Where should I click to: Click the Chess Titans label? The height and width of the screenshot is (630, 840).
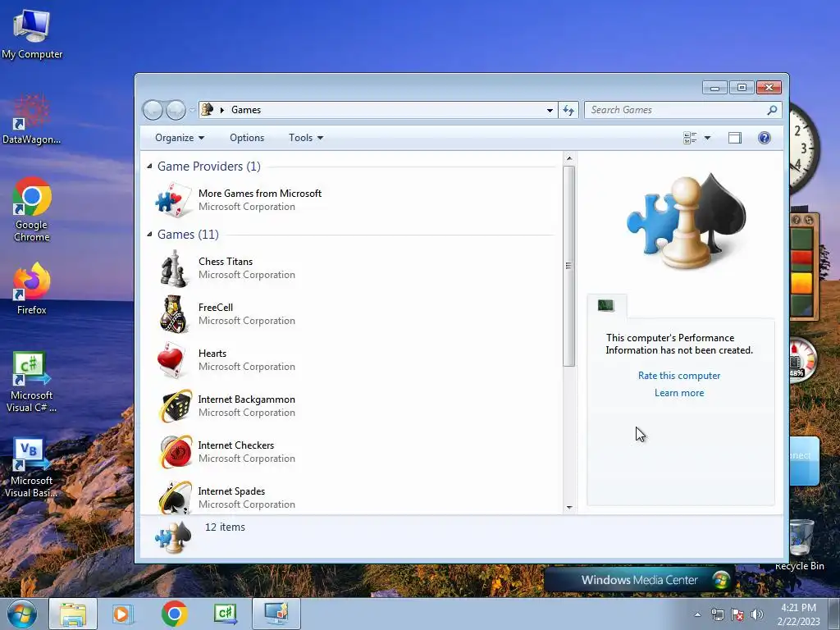[x=226, y=262]
